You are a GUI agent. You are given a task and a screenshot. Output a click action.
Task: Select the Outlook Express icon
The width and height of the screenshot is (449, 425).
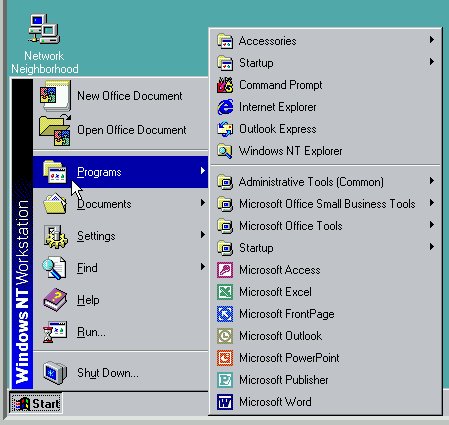pos(225,129)
